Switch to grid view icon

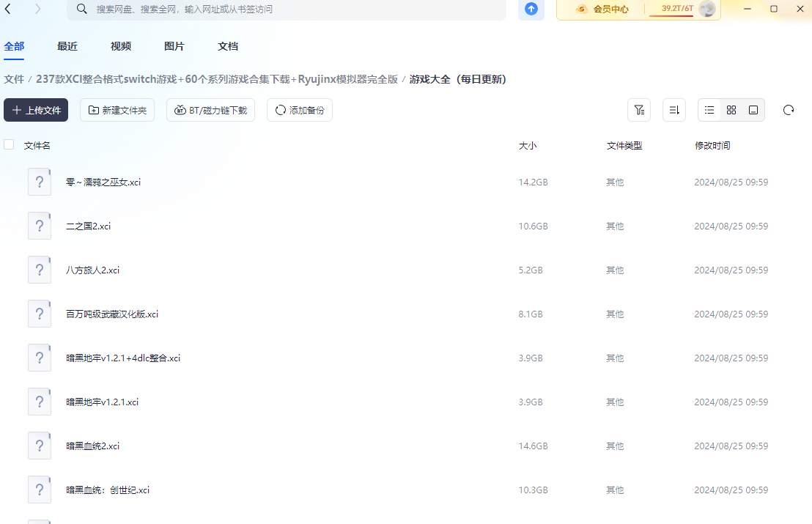tap(731, 109)
